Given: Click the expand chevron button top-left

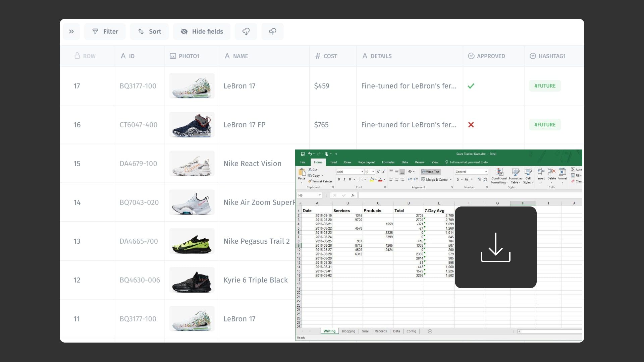Looking at the screenshot, I should click(72, 31).
